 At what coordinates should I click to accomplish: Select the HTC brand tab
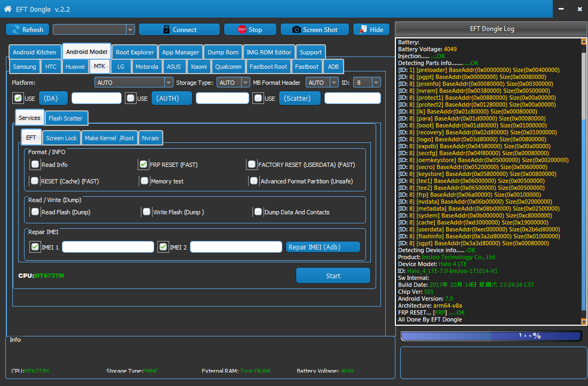tap(51, 67)
